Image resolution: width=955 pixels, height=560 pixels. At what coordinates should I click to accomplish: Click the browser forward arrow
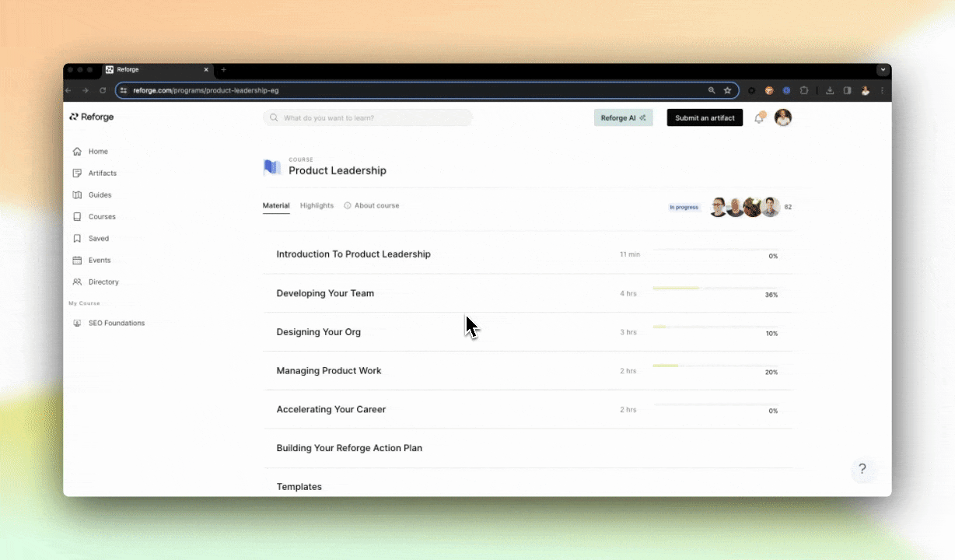point(86,90)
